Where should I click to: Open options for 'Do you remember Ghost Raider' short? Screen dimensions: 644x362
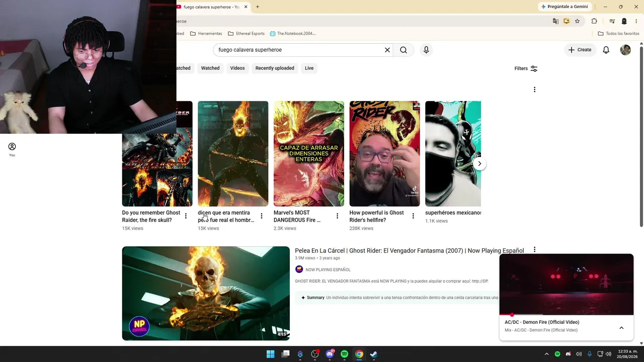186,216
